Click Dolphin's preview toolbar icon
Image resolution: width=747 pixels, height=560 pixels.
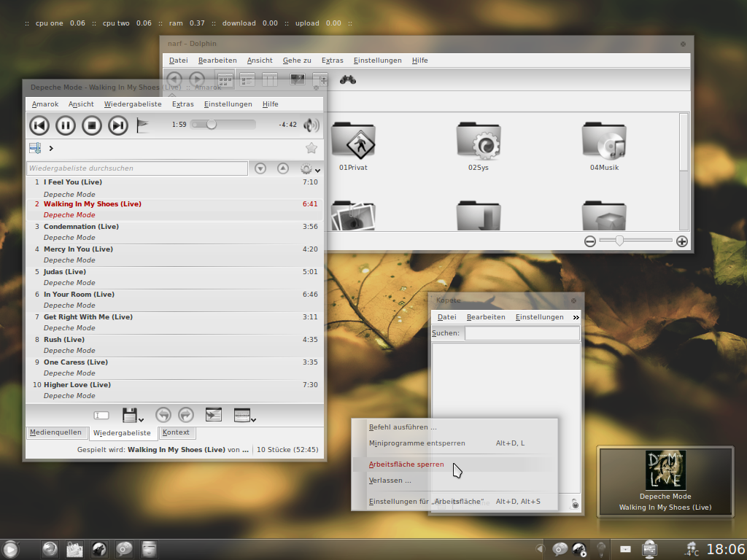click(298, 79)
